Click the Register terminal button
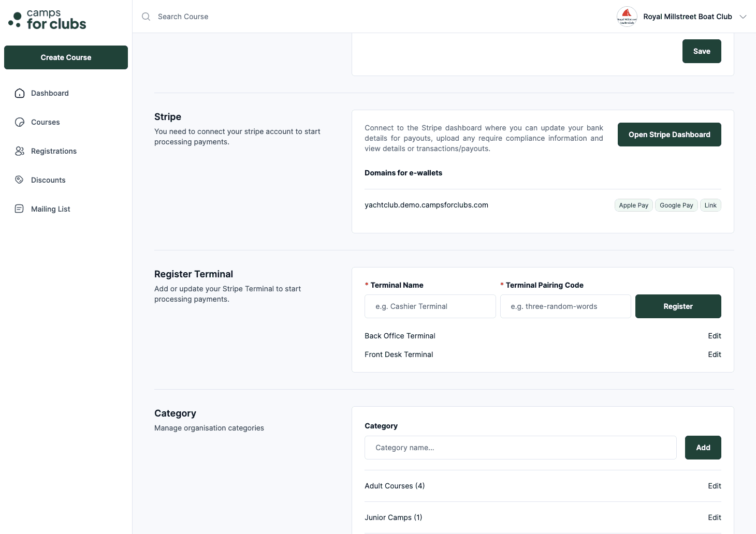Image resolution: width=756 pixels, height=534 pixels. tap(678, 306)
